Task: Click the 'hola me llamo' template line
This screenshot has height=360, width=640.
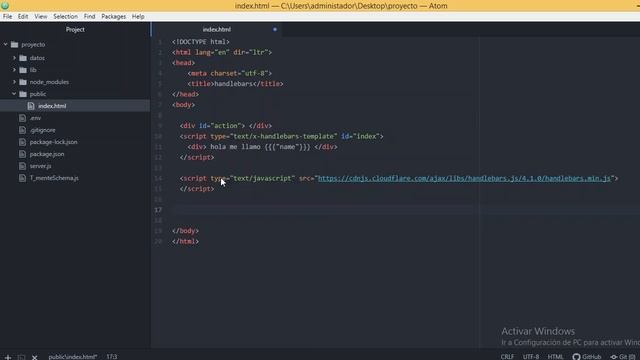Action: tap(262, 147)
